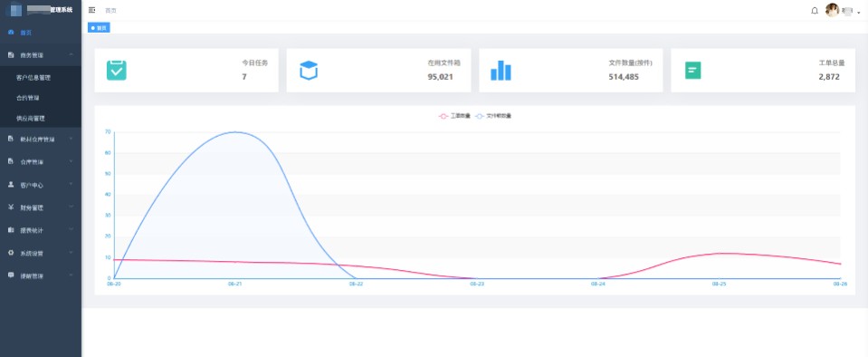Click the 首页 breadcrumb in top bar

coord(110,11)
